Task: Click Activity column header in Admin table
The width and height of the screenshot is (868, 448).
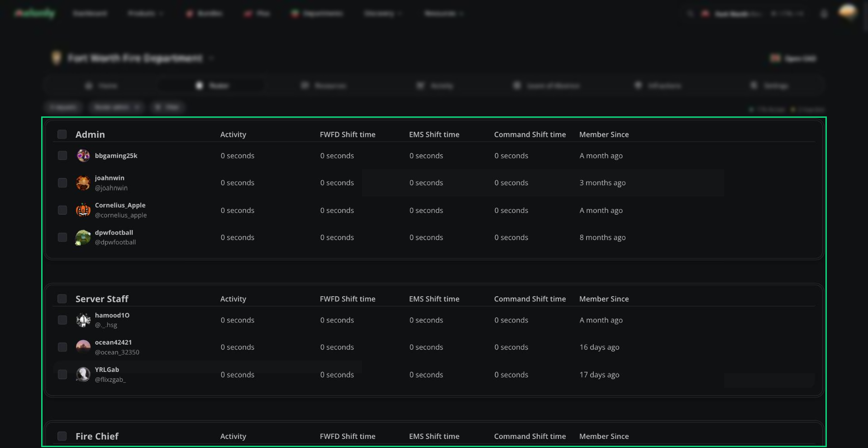Action: [233, 135]
